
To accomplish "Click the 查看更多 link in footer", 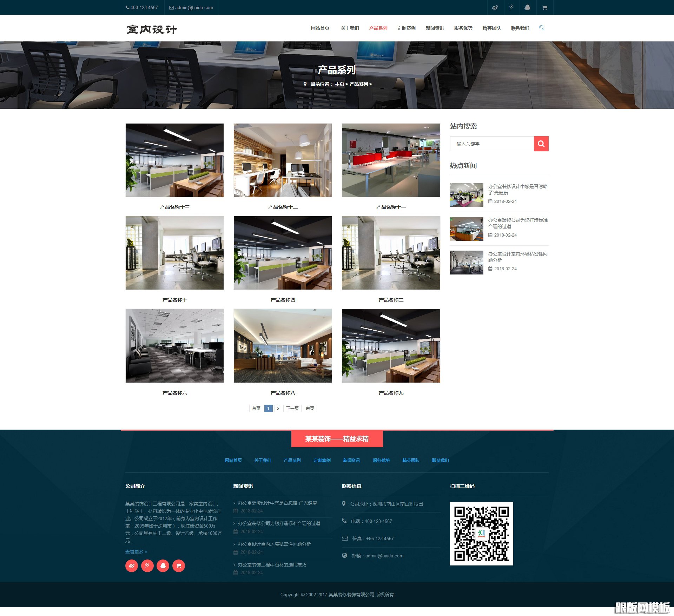I will [136, 552].
